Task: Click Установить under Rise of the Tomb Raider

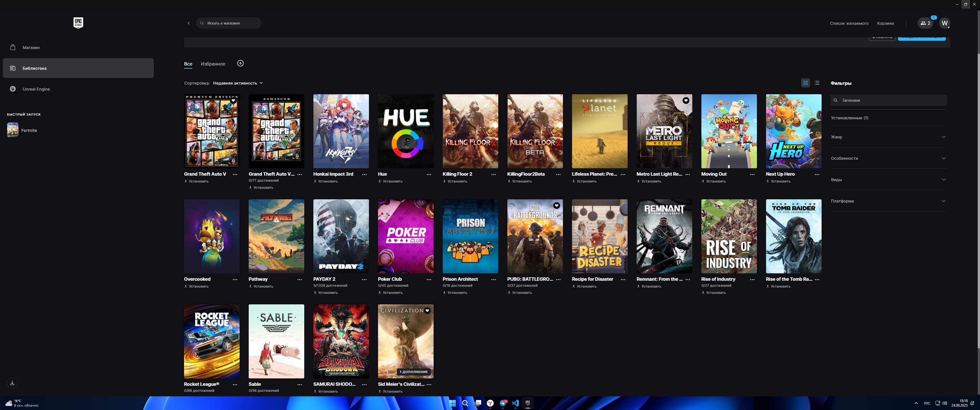Action: (778, 286)
